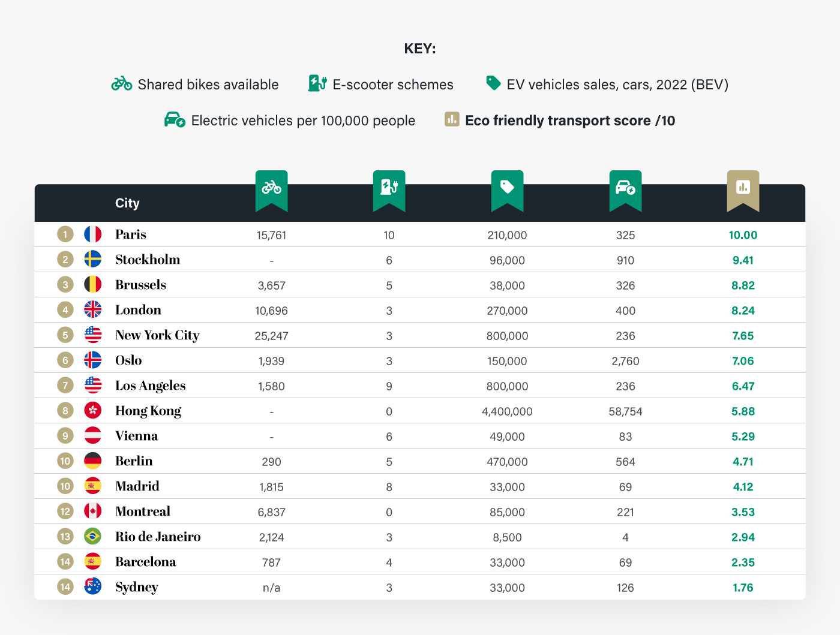Click the gold eco score column header icon
840x635 pixels.
tap(743, 188)
